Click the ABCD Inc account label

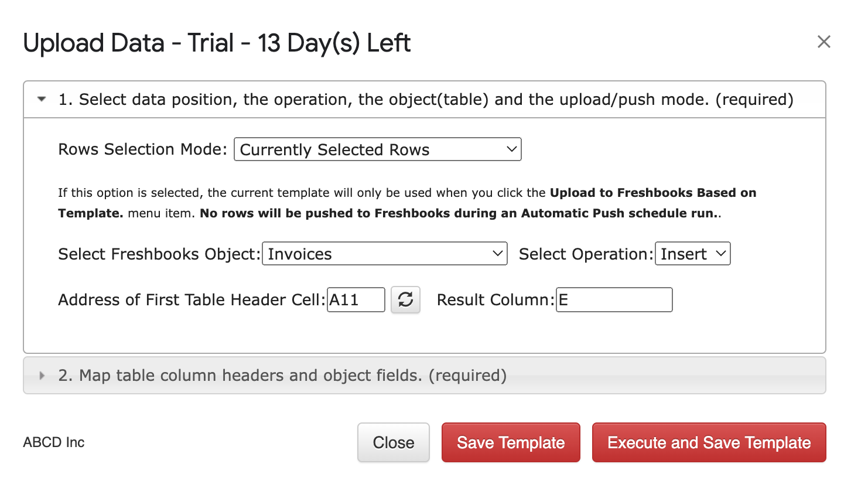(54, 442)
